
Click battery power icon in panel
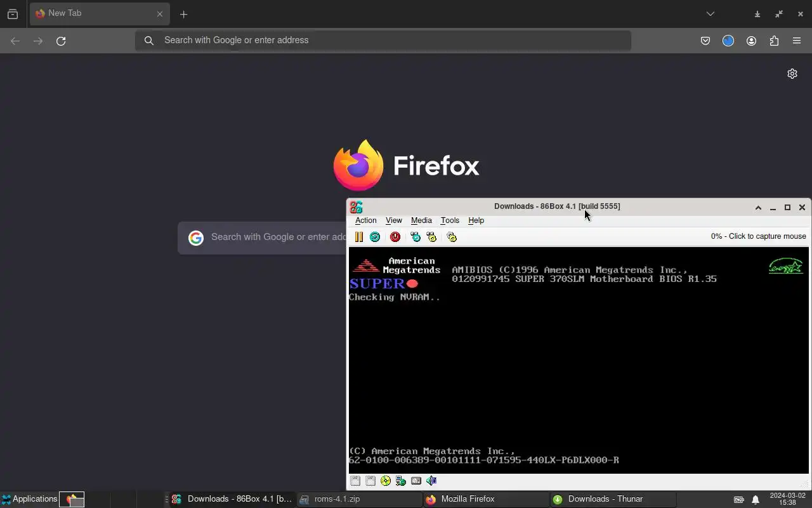(739, 500)
